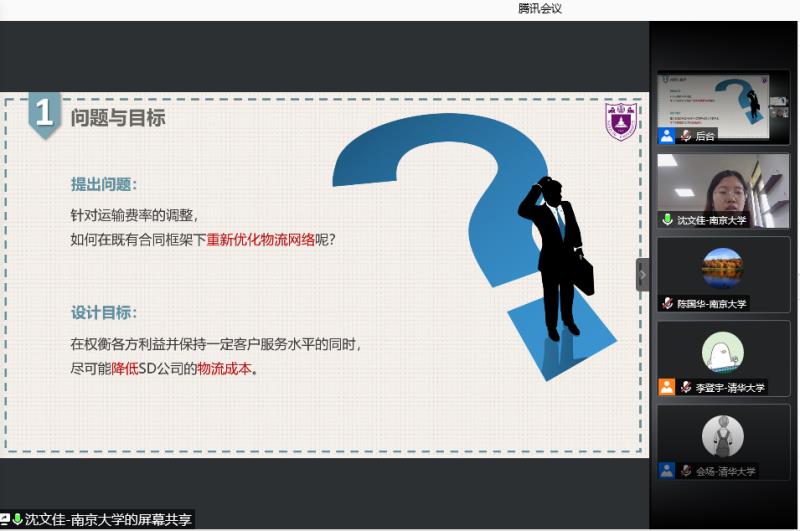Click red text 重新优化物流网络 on slide
The width and height of the screenshot is (800, 531).
coord(260,240)
